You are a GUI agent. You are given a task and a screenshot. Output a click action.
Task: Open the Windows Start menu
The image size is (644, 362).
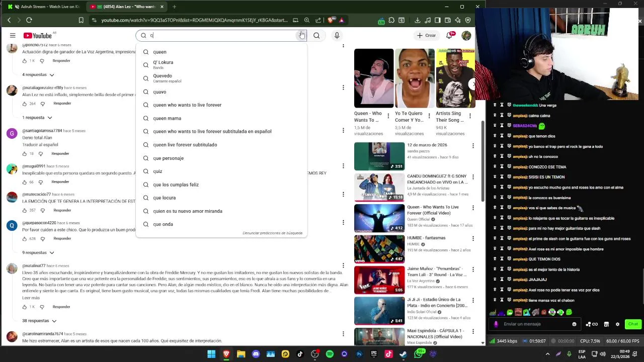pyautogui.click(x=211, y=354)
